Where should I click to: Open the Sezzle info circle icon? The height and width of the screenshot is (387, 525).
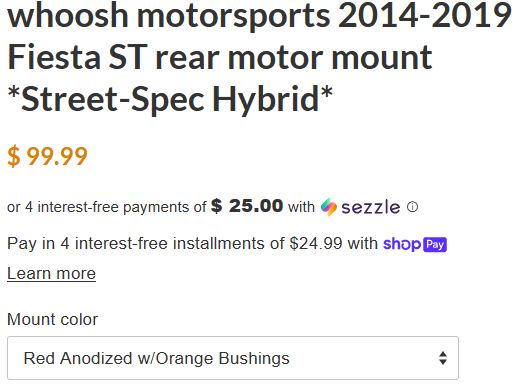click(x=412, y=207)
